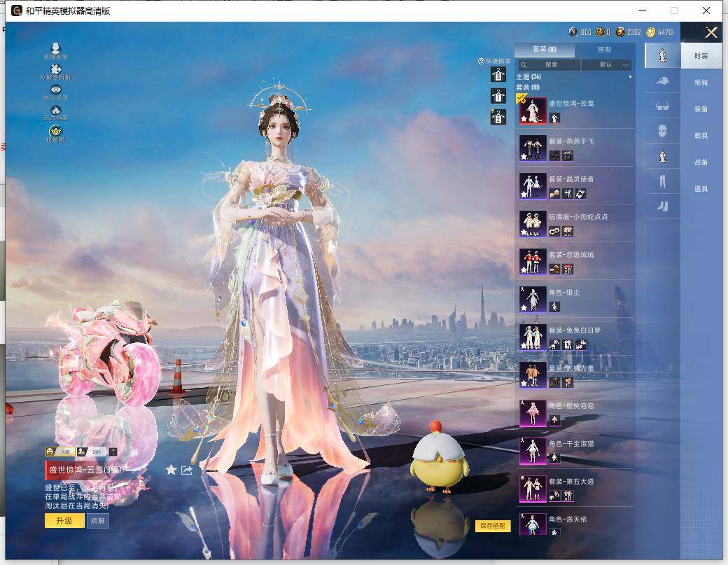Click the 更换形象 avatar icon
728x565 pixels.
click(x=56, y=48)
